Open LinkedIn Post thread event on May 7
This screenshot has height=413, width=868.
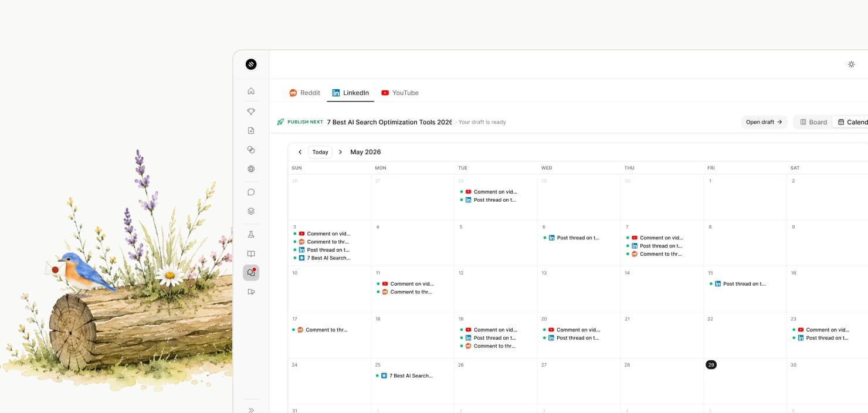[654, 246]
